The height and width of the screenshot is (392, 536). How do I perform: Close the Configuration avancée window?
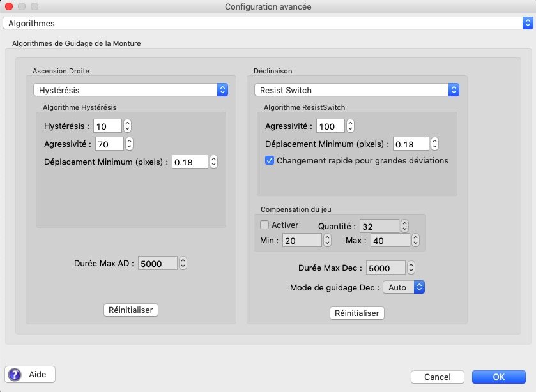[9, 6]
